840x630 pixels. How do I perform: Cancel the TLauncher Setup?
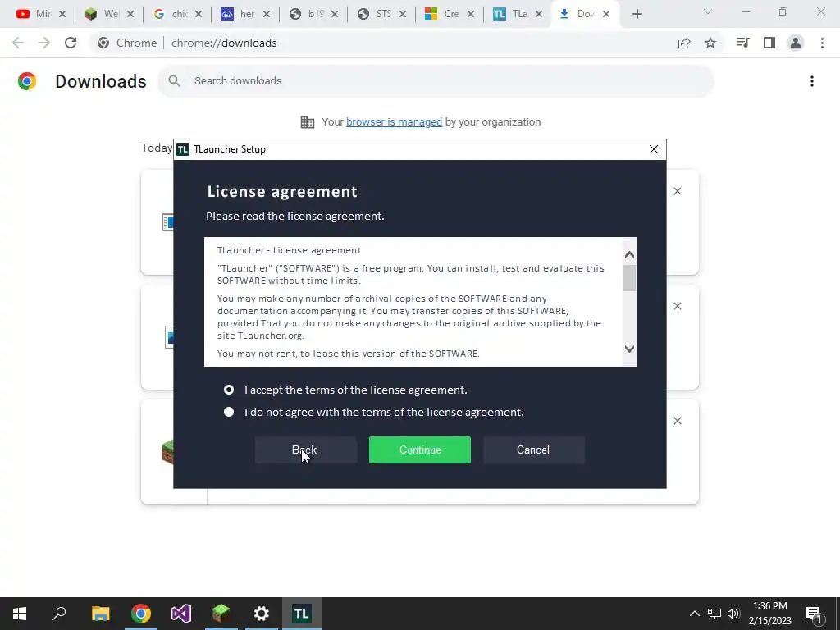533,450
